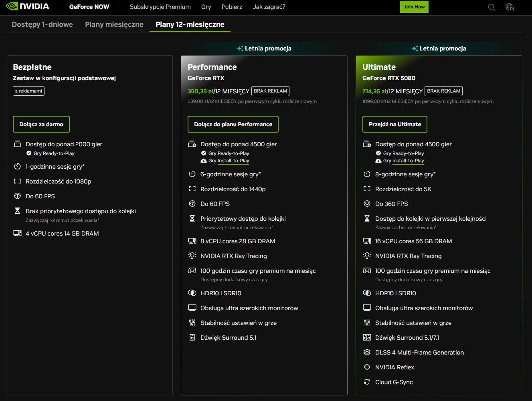The width and height of the screenshot is (532, 401).
Task: Click layers icon beside 'DLSS 4 Multi-Frame Generation'
Action: (367, 352)
